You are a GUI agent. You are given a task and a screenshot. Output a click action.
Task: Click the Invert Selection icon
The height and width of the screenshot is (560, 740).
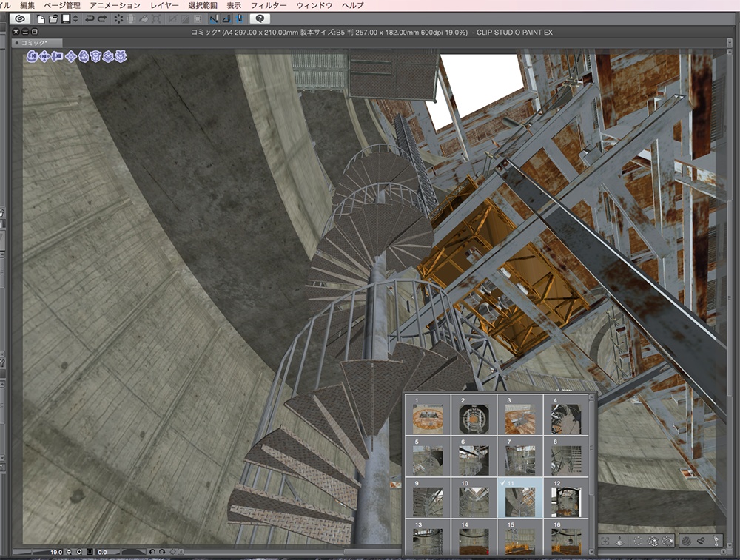[185, 19]
